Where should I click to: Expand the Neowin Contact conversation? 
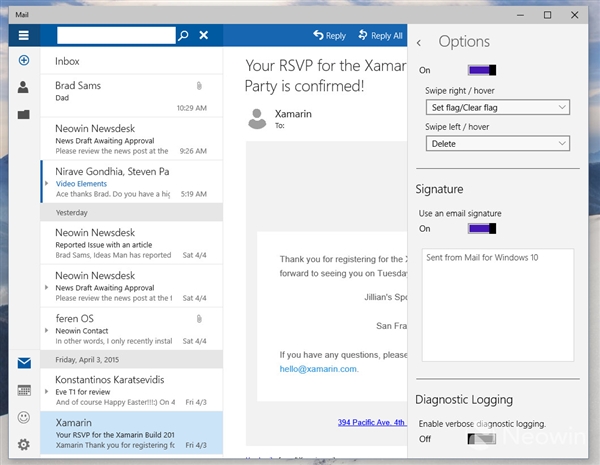click(x=46, y=330)
